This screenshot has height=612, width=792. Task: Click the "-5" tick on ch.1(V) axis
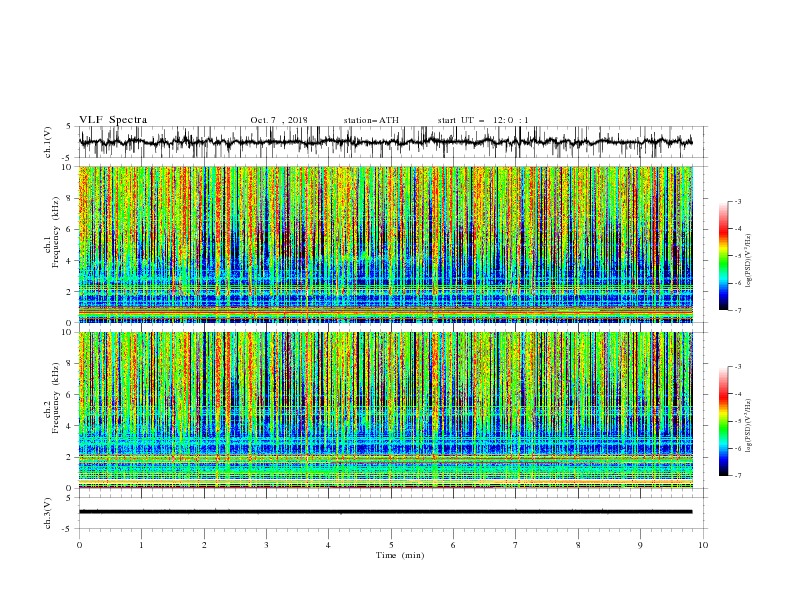(x=68, y=158)
